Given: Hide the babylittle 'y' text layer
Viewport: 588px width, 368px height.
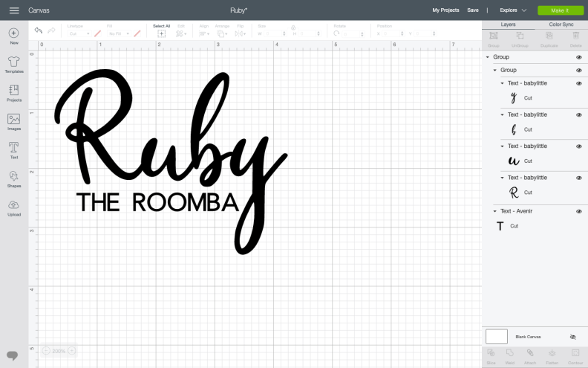Looking at the screenshot, I should click(x=579, y=84).
